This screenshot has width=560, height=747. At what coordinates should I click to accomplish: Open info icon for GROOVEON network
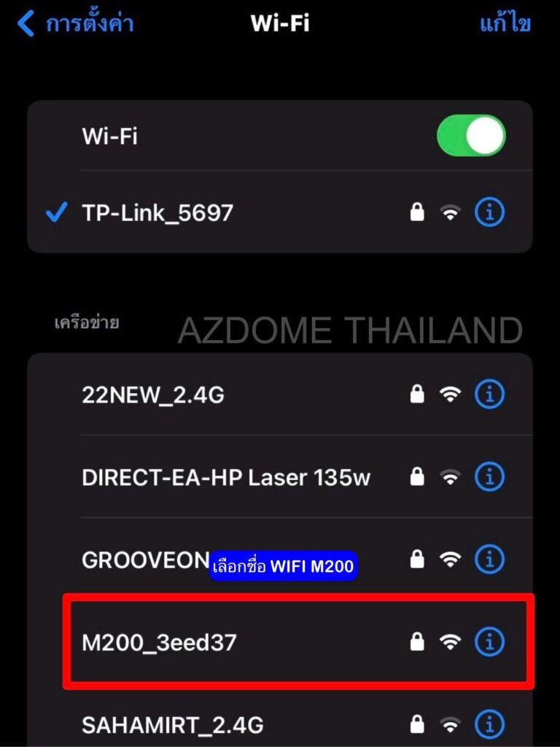point(489,560)
